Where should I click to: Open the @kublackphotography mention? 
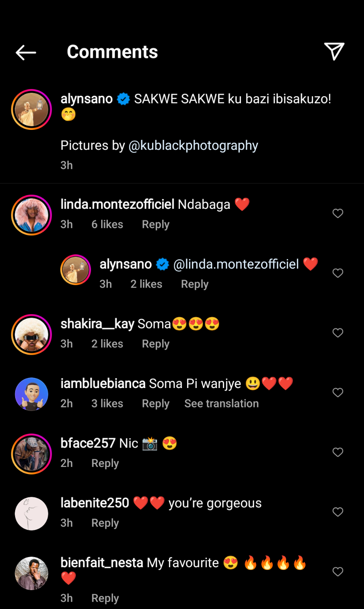[193, 146]
